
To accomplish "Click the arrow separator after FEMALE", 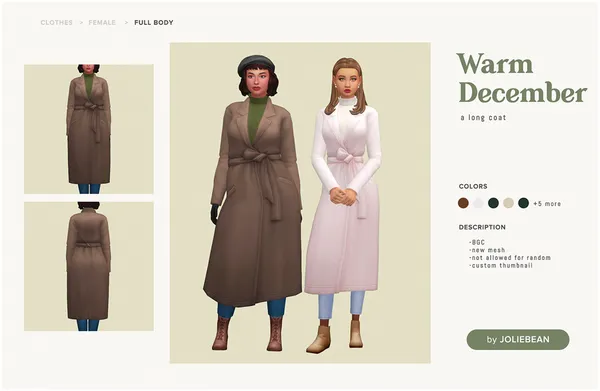I will pos(126,23).
